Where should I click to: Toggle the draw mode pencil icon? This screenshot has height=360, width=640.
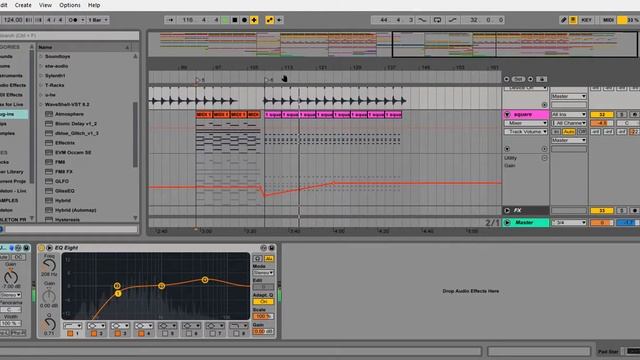(563, 20)
